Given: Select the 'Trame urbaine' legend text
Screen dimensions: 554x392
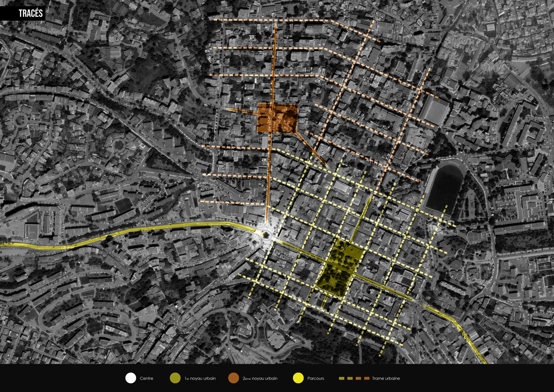Looking at the screenshot, I should [x=386, y=378].
